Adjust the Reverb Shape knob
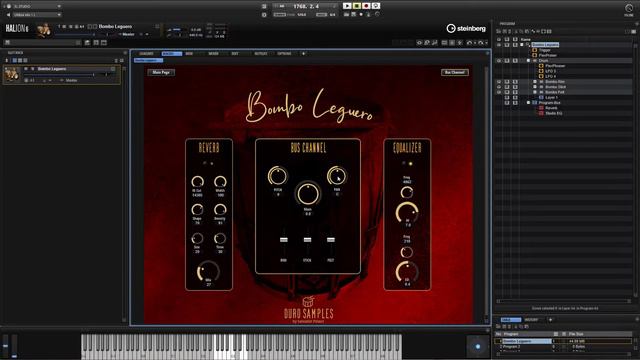The height and width of the screenshot is (360, 640). (198, 210)
